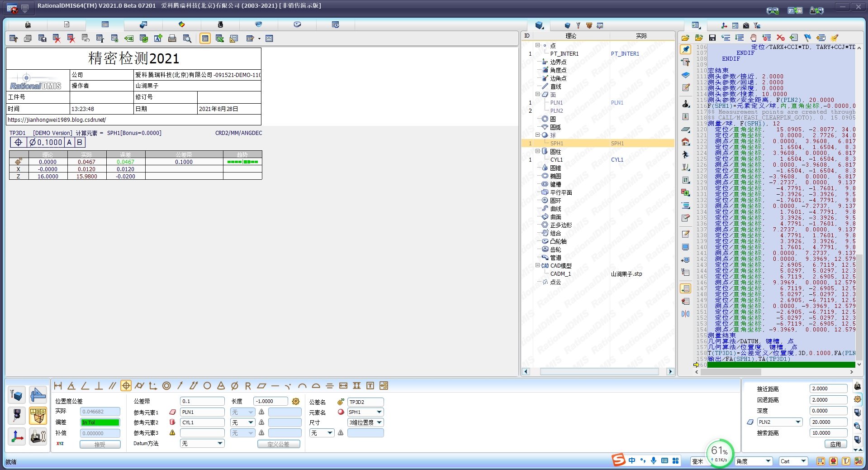Image resolution: width=868 pixels, height=470 pixels.
Task: Switch to the report settings gear tab
Action: 335,24
